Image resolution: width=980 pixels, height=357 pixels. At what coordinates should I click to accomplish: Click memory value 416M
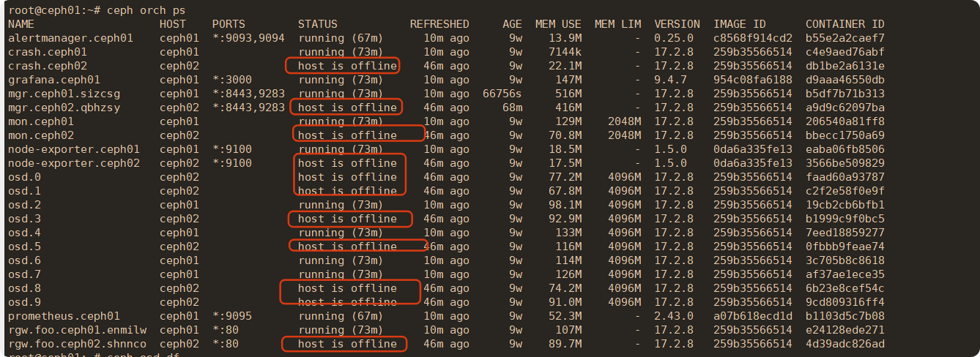(568, 108)
